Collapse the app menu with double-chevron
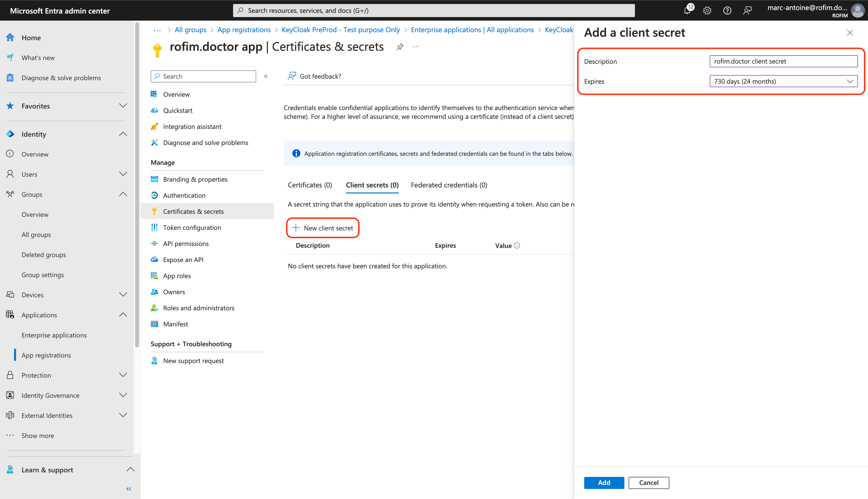 tap(265, 76)
